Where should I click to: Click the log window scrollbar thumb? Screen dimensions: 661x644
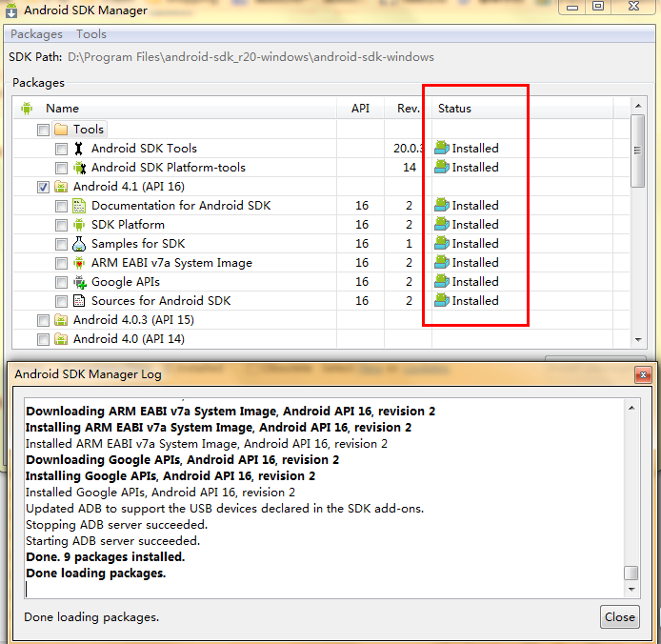pos(631,574)
